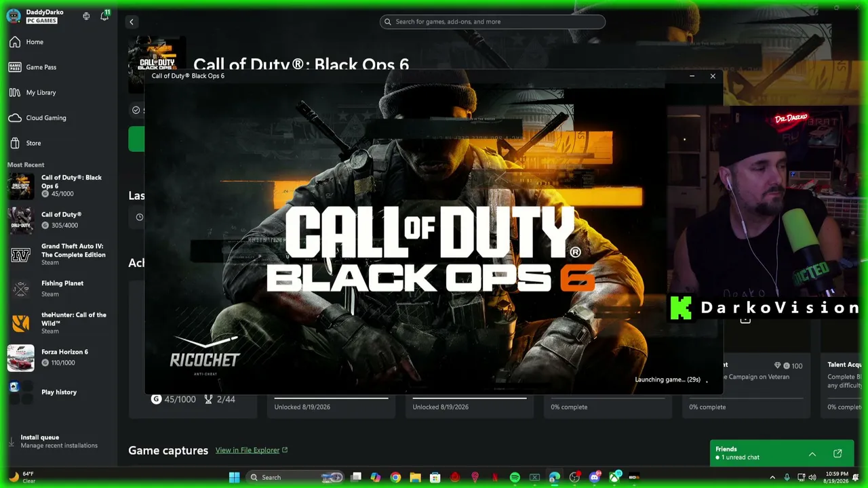Image resolution: width=868 pixels, height=488 pixels.
Task: Open the notifications bell in Xbox app
Action: coord(104,16)
